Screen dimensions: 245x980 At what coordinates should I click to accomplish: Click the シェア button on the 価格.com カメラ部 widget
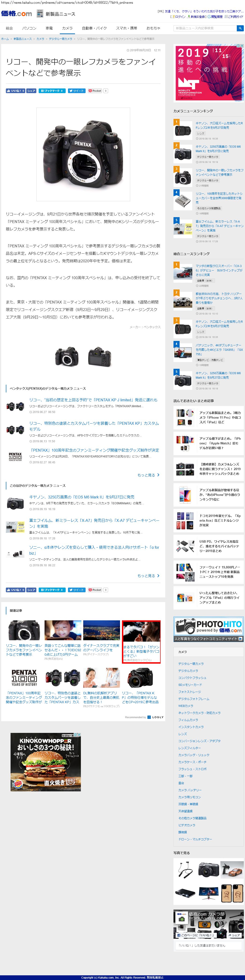(x=234, y=935)
